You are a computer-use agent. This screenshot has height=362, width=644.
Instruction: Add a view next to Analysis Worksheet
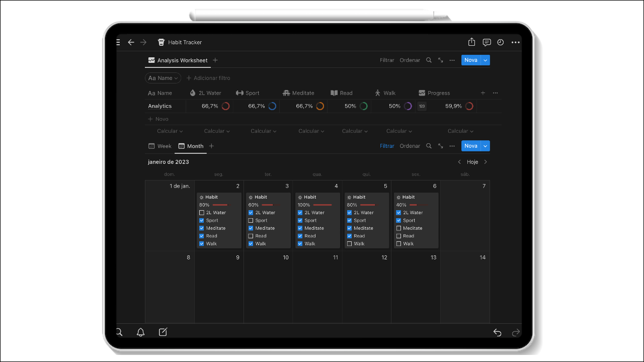[215, 60]
